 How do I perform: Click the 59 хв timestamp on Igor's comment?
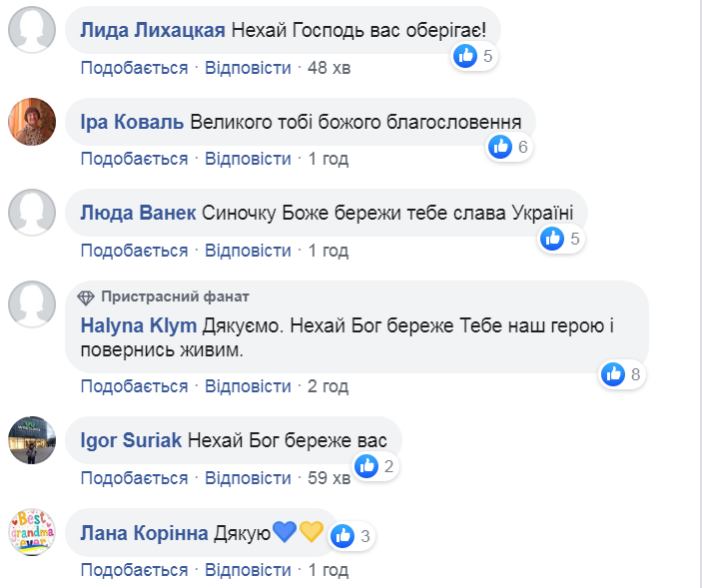coord(329,477)
